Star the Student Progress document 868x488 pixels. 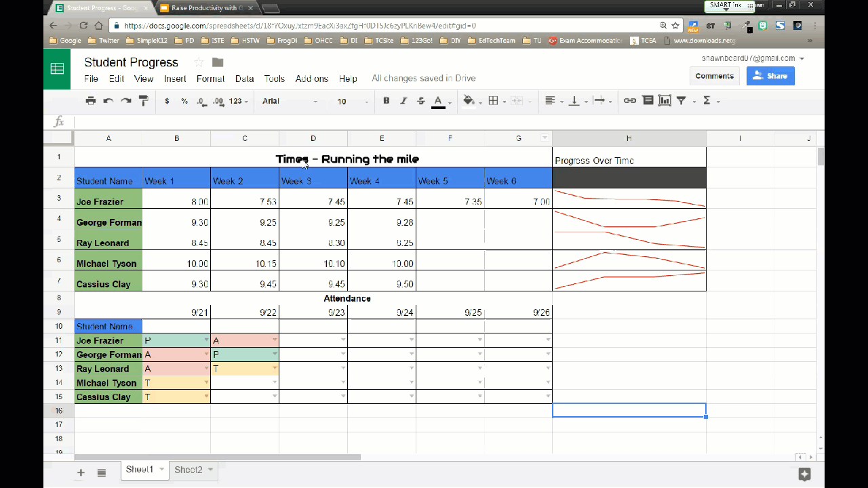[x=199, y=62]
